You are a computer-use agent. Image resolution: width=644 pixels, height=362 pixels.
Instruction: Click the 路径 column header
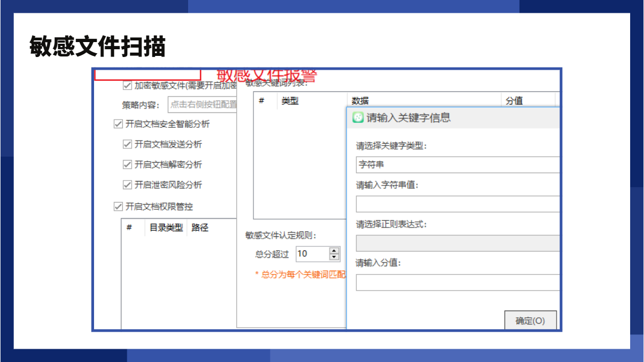[200, 227]
